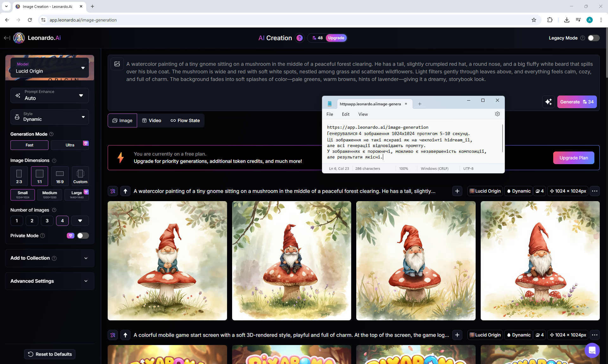Click the image upload icon in prompt box

(x=117, y=64)
